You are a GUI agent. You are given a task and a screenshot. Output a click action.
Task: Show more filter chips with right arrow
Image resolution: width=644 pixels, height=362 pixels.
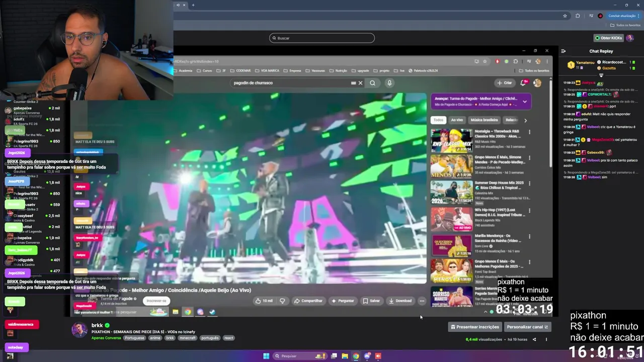[525, 120]
